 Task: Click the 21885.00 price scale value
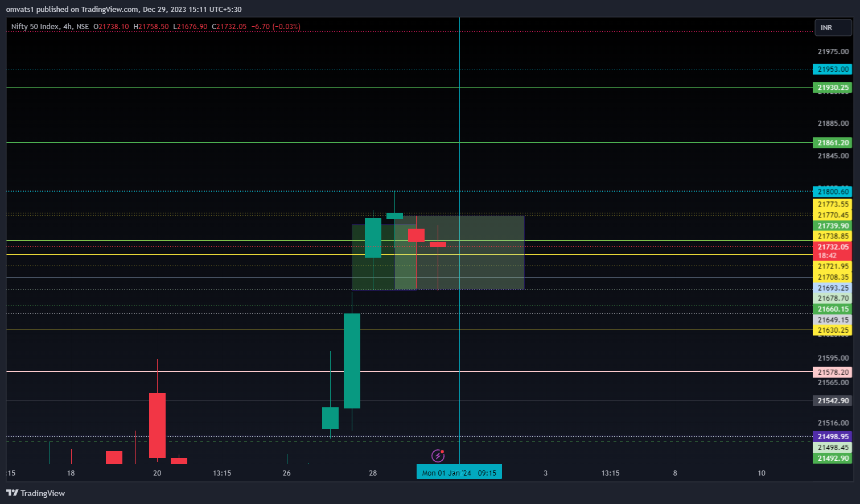833,123
